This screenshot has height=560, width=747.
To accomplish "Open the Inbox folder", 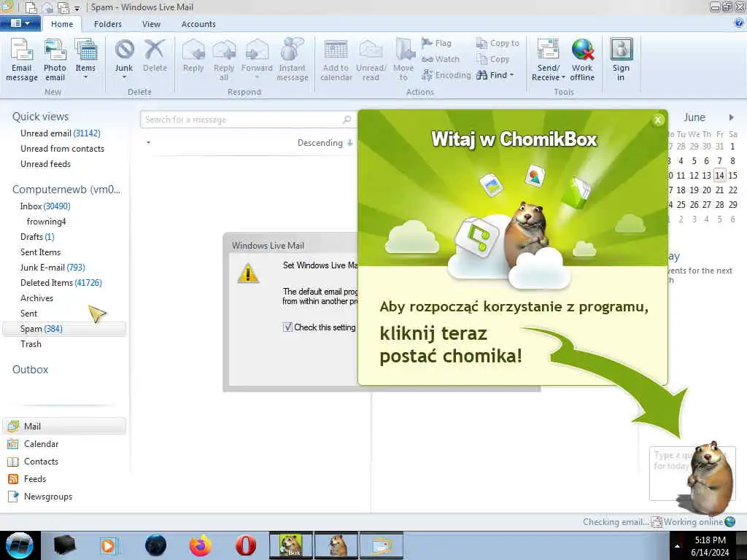I will coord(45,206).
